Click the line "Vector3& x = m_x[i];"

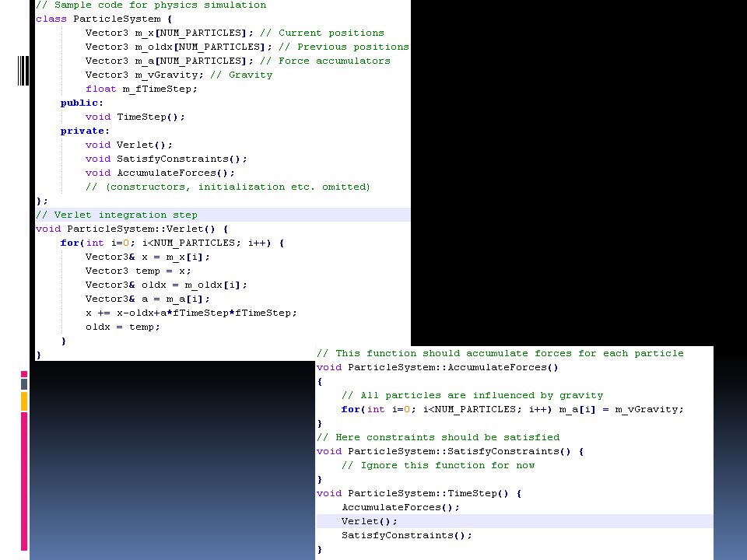click(148, 257)
